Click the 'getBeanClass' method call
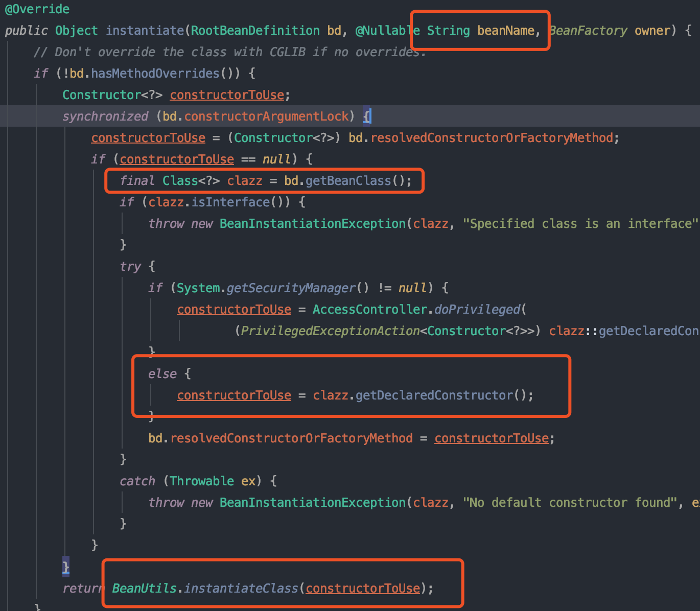Screen dimensions: 700x611 click(348, 181)
